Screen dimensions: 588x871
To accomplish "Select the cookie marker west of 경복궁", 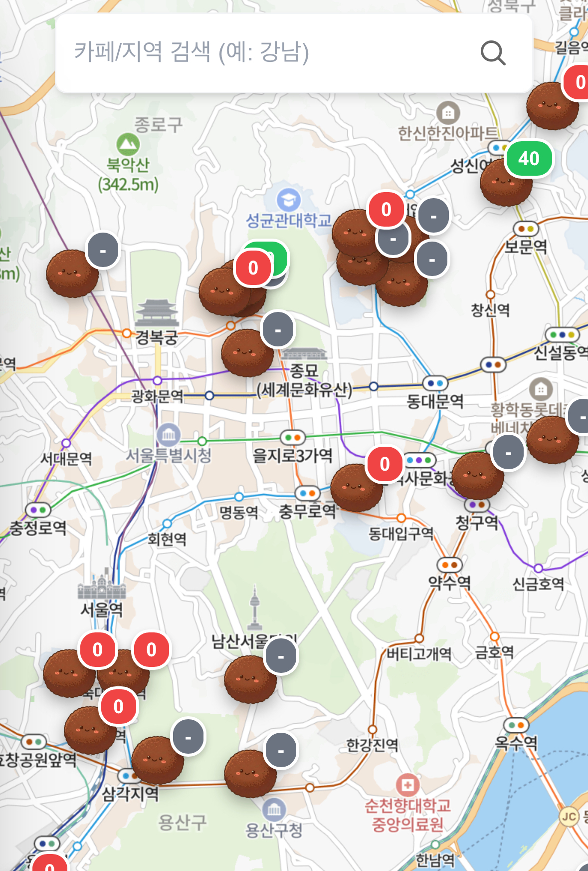I will (x=72, y=274).
